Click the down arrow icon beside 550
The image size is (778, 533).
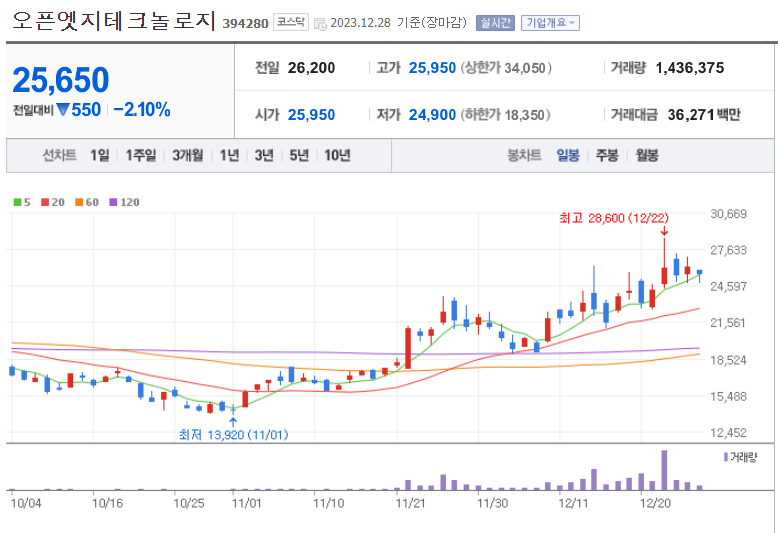point(63,109)
